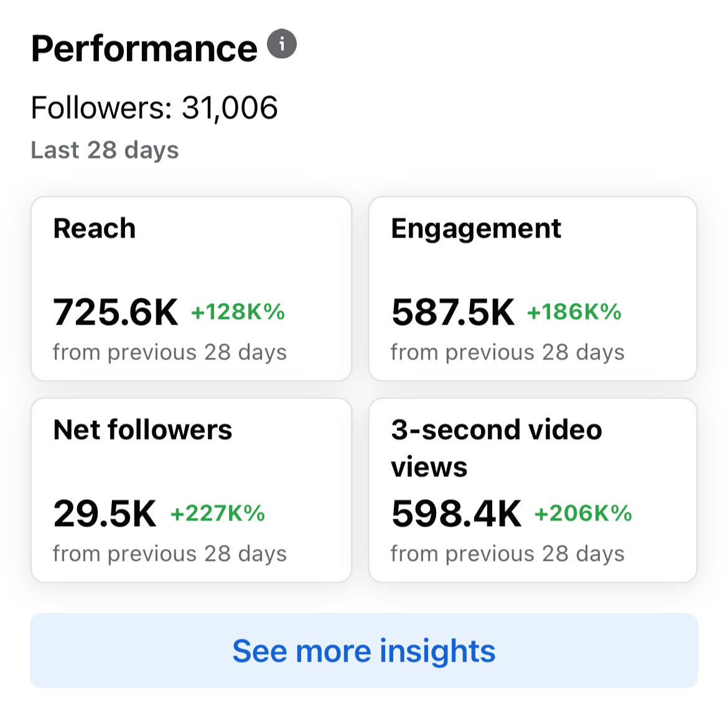Click the +186K% engagement change indicator
This screenshot has width=728, height=707.
click(x=574, y=312)
